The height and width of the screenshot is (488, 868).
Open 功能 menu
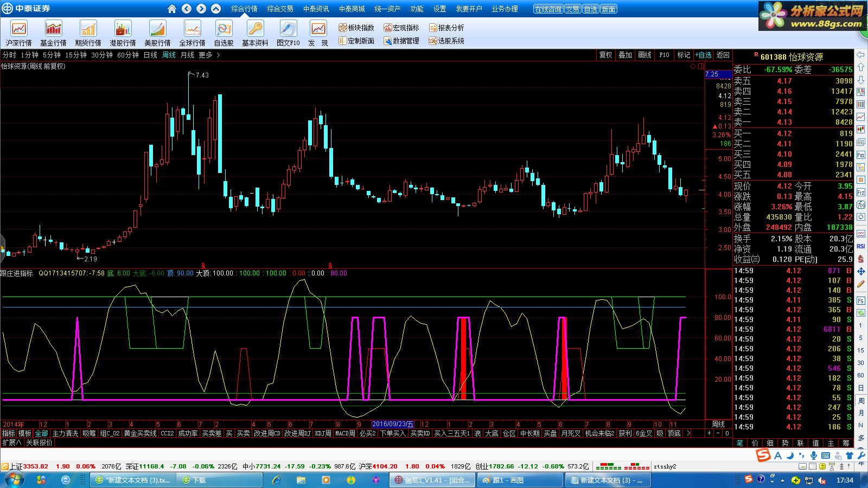[417, 9]
